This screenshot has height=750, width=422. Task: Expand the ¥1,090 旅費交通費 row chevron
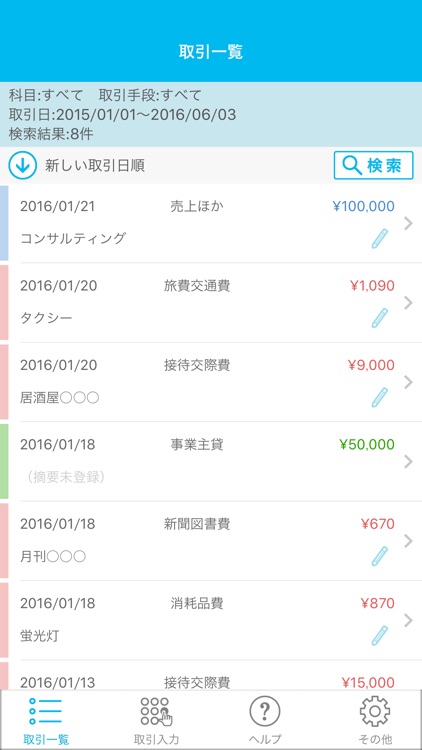point(408,302)
